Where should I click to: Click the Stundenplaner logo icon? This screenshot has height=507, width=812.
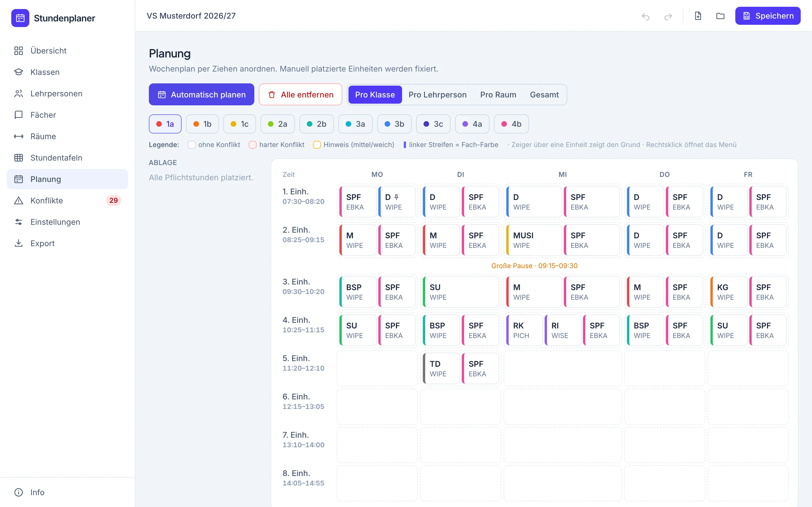point(20,18)
